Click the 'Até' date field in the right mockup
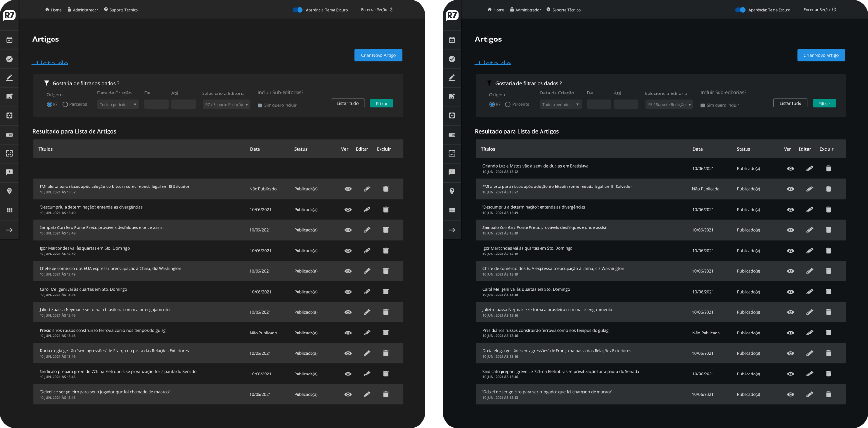868x428 pixels. point(626,104)
